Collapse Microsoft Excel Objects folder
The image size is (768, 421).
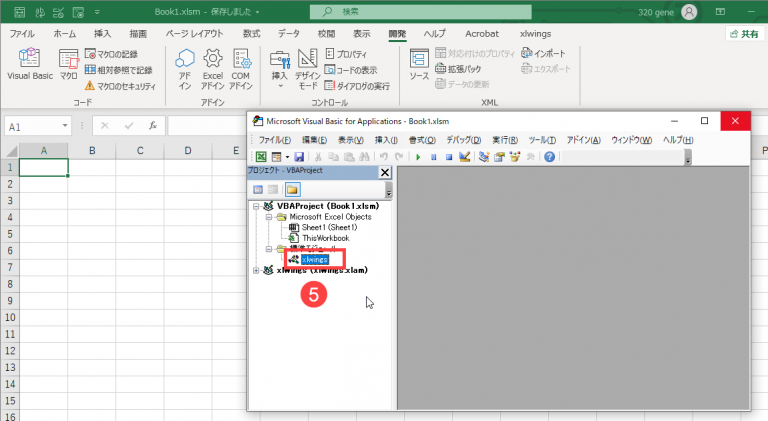(268, 217)
